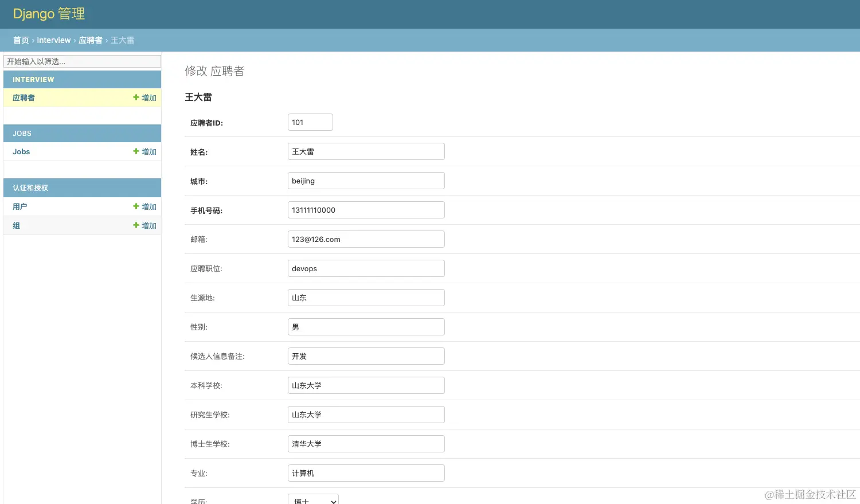Viewport: 860px width, 504px height.
Task: Click the 姓名 field containing 王大雷
Action: (366, 151)
